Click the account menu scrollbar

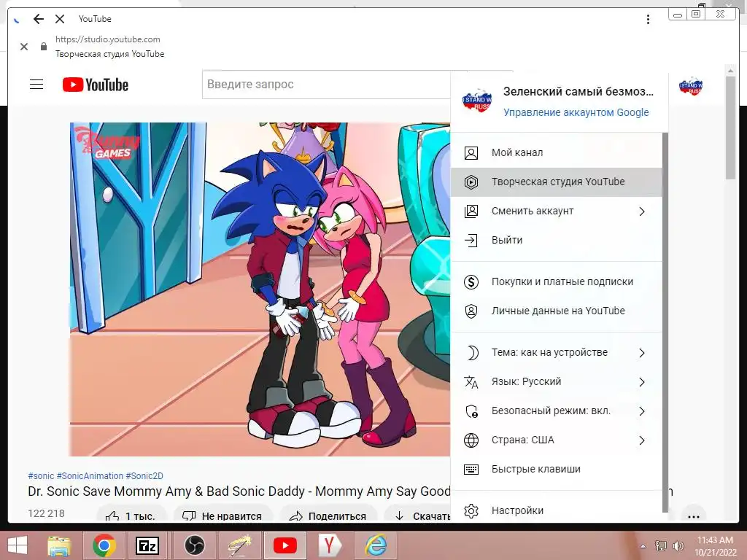[665, 322]
